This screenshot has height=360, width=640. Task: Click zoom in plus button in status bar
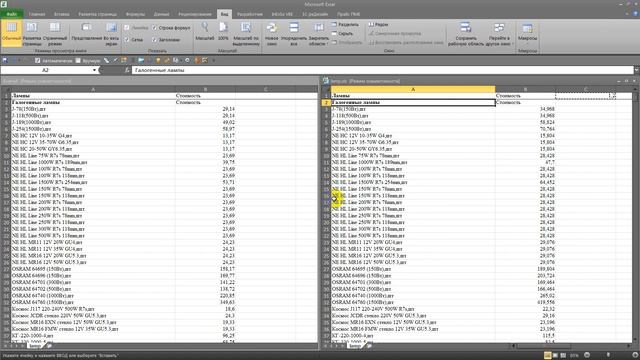635,356
